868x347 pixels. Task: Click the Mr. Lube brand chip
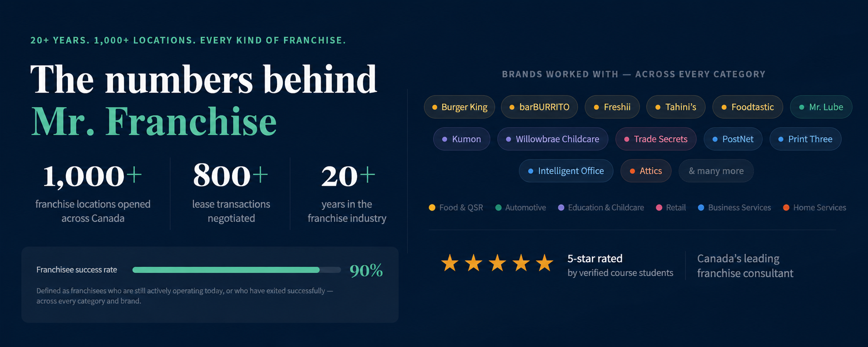point(821,107)
